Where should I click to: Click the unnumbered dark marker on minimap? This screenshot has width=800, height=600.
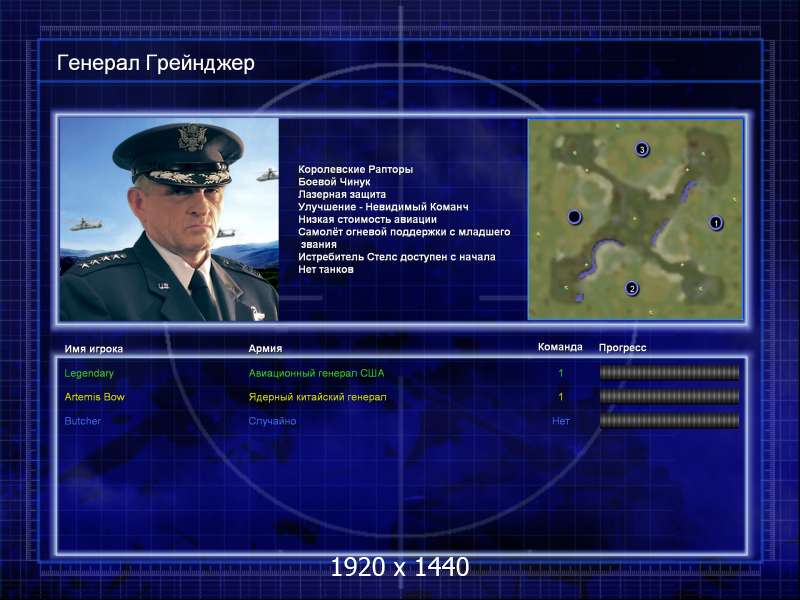click(574, 217)
